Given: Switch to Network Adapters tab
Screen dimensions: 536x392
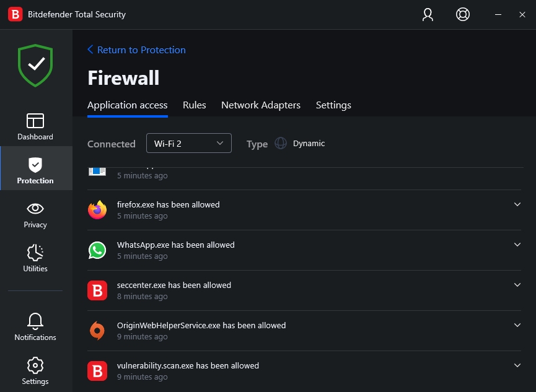Looking at the screenshot, I should (x=261, y=105).
